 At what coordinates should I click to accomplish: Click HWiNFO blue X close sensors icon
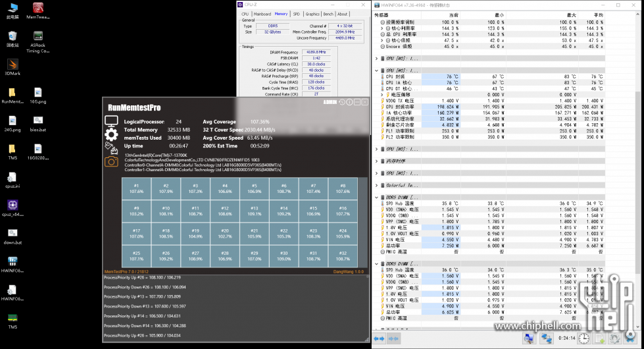tap(630, 338)
